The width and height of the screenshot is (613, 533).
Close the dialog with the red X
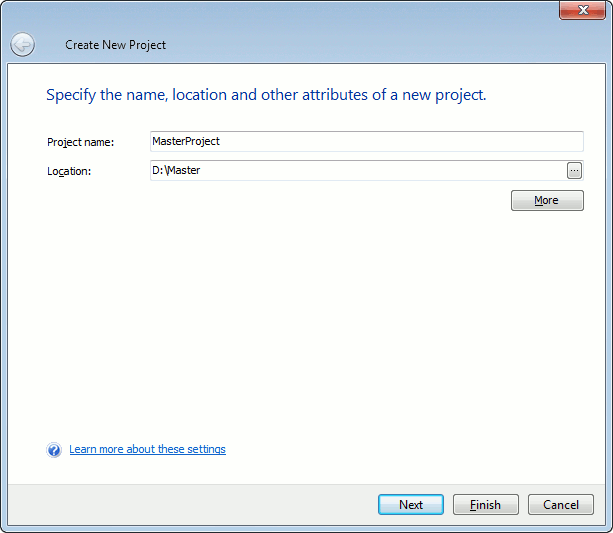coord(583,10)
